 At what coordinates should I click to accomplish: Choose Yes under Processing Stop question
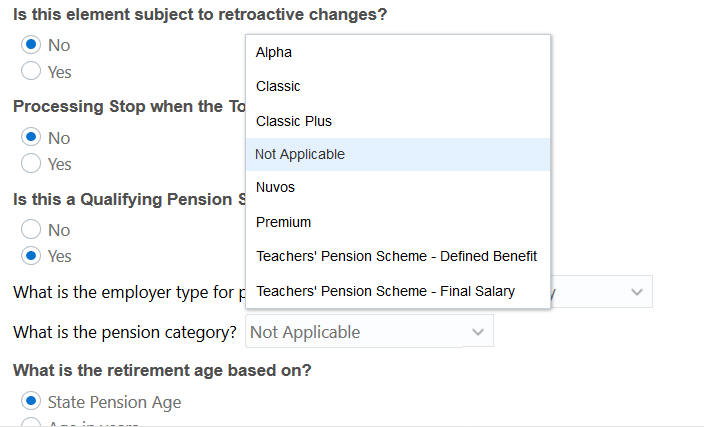(x=31, y=163)
